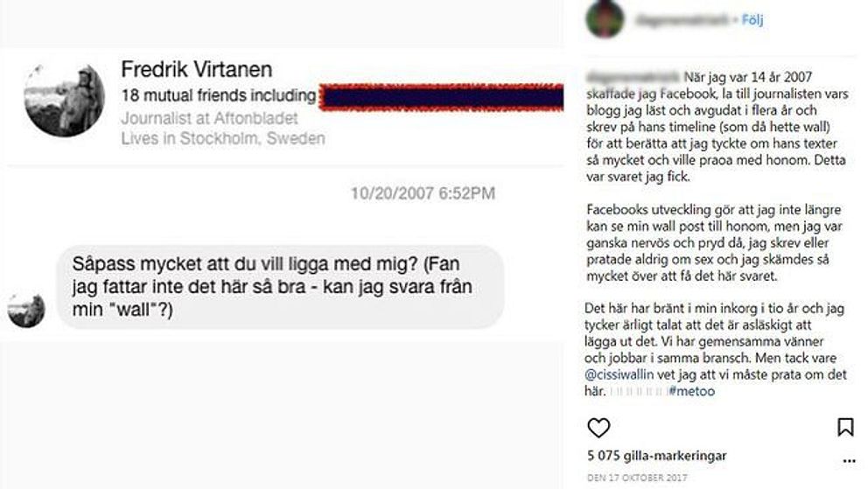Click the blurred username atop Instagram post
Viewport: 868px width, 489px height.
tap(682, 20)
